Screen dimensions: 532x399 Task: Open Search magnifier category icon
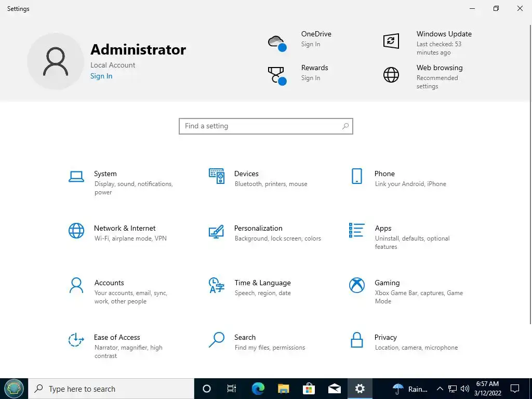[x=217, y=340]
